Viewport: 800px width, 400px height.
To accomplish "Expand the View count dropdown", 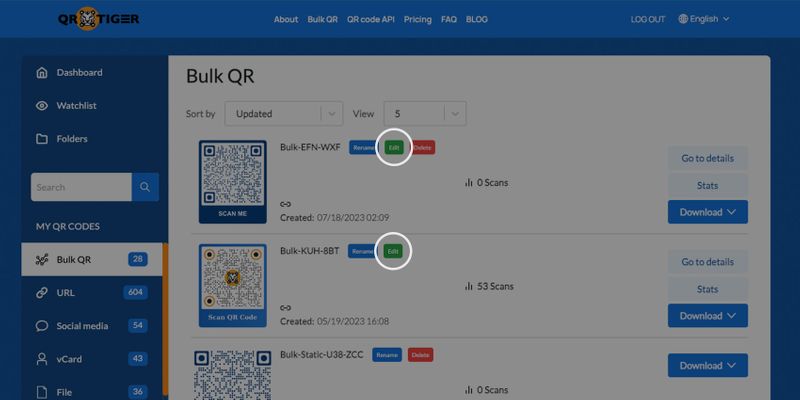I will click(424, 114).
